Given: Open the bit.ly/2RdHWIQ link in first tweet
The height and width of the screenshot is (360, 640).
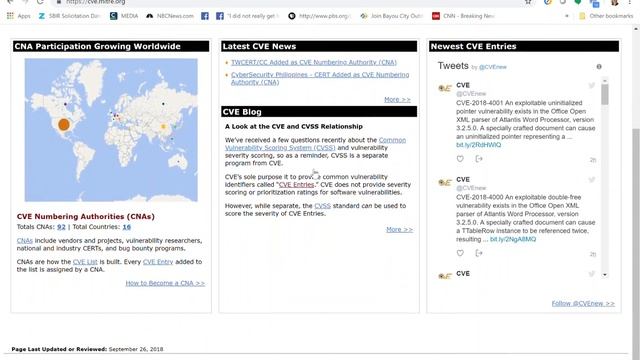Looking at the screenshot, I should click(x=478, y=145).
